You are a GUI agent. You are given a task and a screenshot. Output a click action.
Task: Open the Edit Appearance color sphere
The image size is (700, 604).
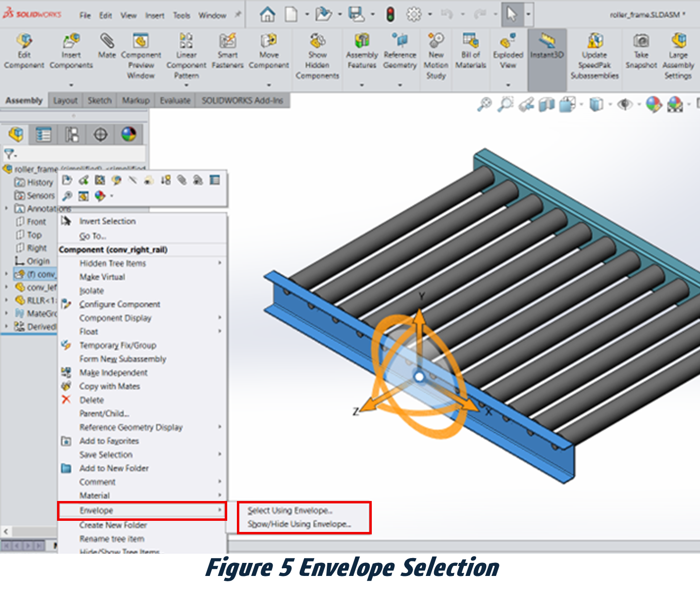(654, 104)
